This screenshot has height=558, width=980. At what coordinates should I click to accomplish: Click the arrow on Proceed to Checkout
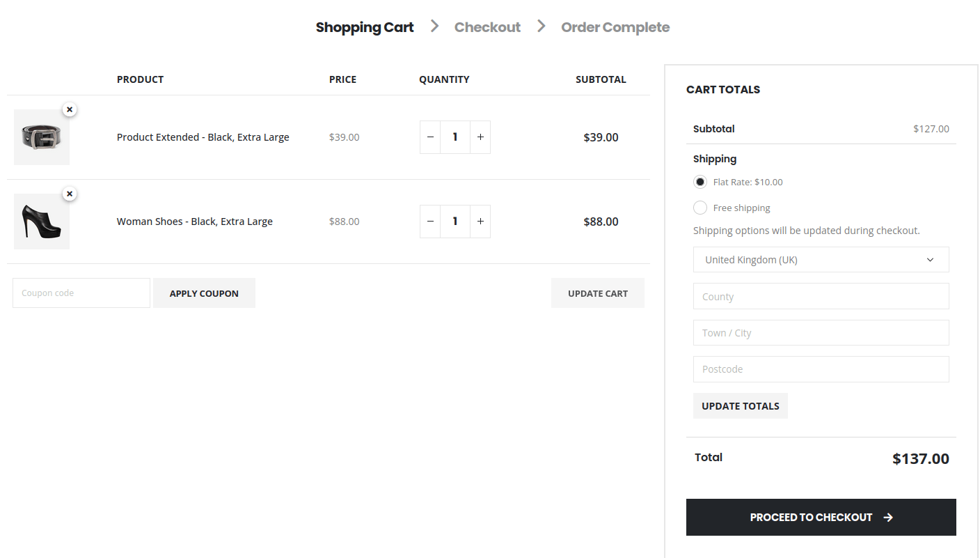[888, 517]
